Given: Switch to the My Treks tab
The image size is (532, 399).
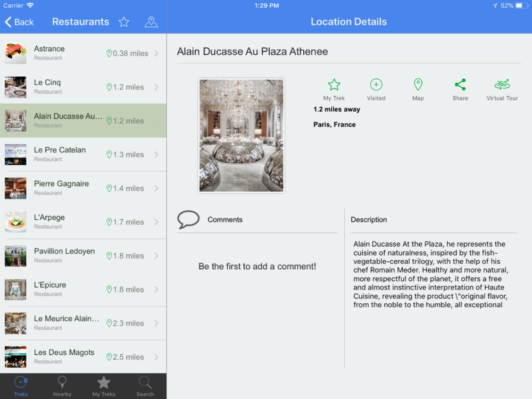Looking at the screenshot, I should tap(104, 386).
